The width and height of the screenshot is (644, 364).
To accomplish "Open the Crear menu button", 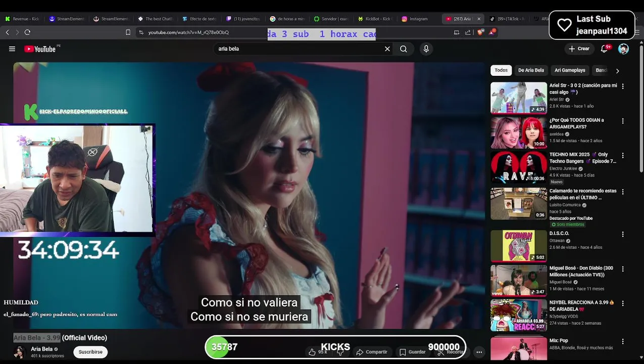I will (x=579, y=49).
